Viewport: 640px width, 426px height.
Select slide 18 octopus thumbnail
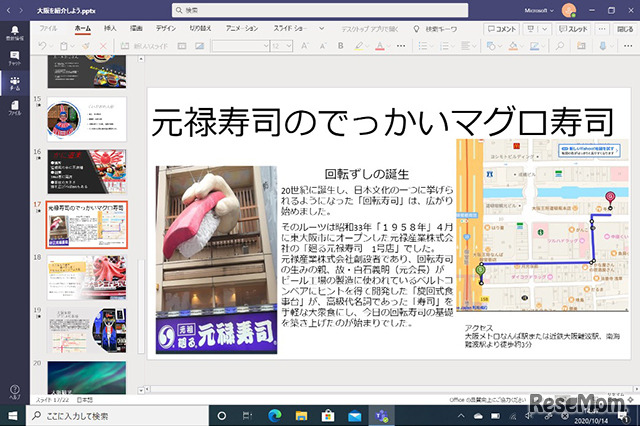(x=87, y=277)
